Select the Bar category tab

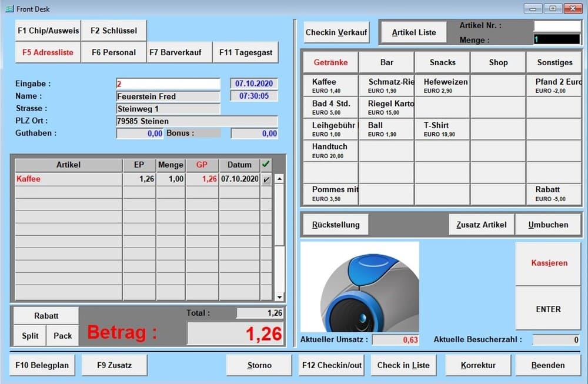[386, 62]
